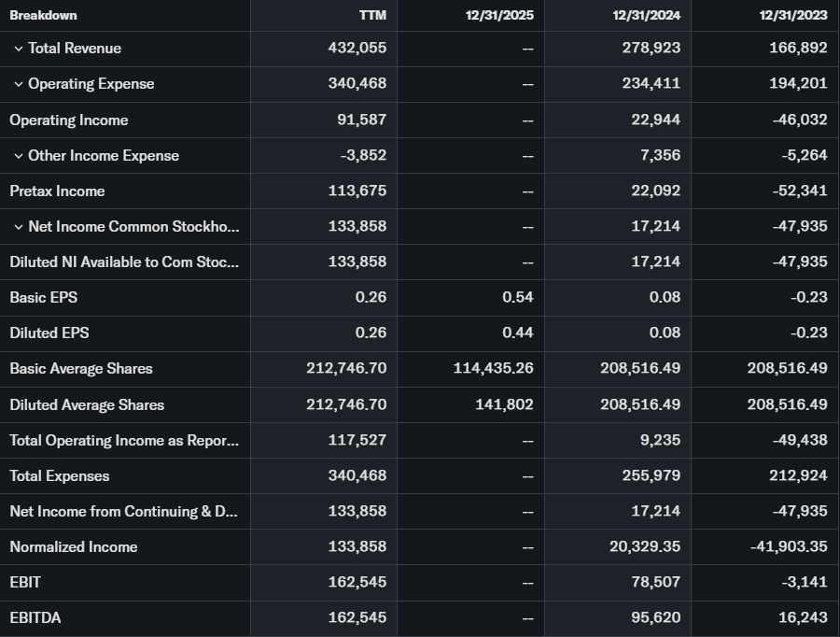The image size is (840, 637).
Task: Select the 12/31/2024 column header
Action: (x=646, y=15)
